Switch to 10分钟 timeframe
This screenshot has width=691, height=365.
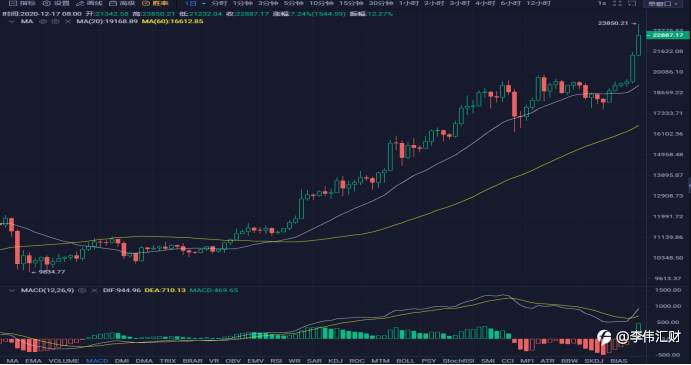pos(321,3)
